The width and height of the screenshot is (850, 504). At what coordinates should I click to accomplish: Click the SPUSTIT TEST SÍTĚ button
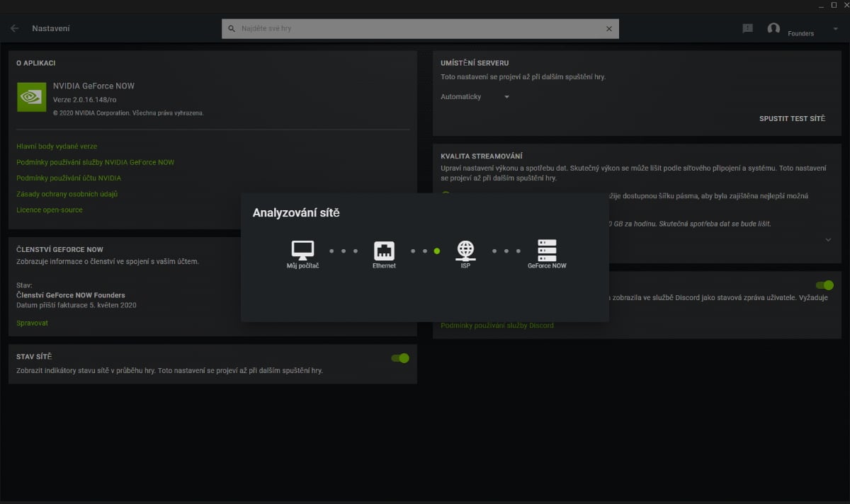pyautogui.click(x=792, y=118)
